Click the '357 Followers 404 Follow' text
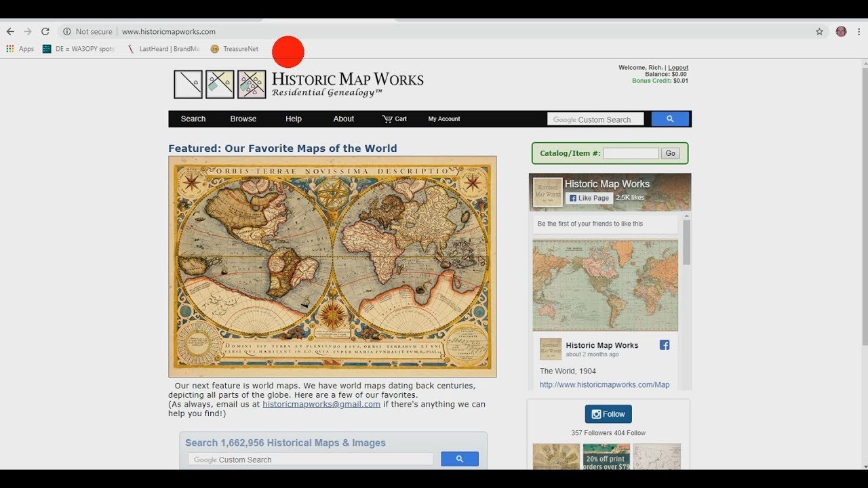868x488 pixels. pyautogui.click(x=608, y=432)
